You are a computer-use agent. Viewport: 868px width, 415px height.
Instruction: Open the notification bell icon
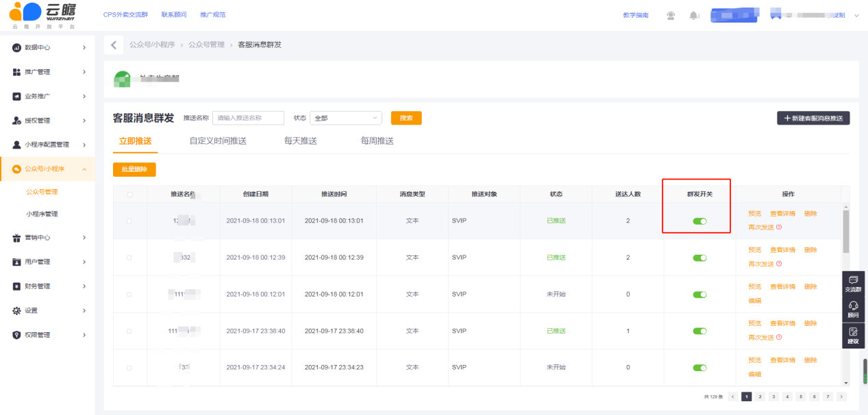pyautogui.click(x=694, y=15)
